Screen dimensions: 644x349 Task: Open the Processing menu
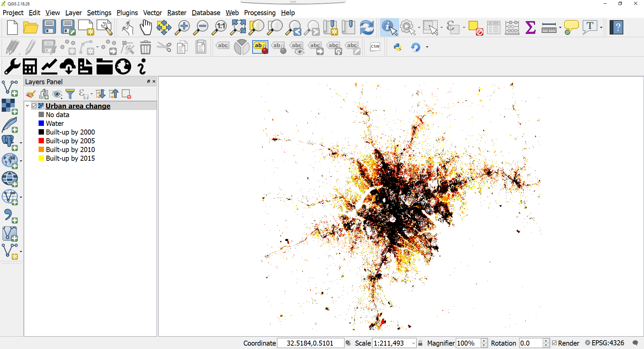[x=260, y=13]
